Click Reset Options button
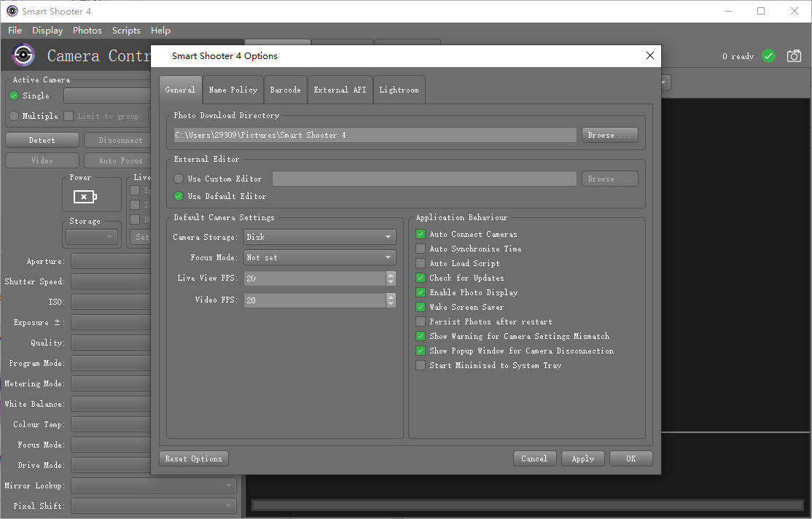 [194, 458]
